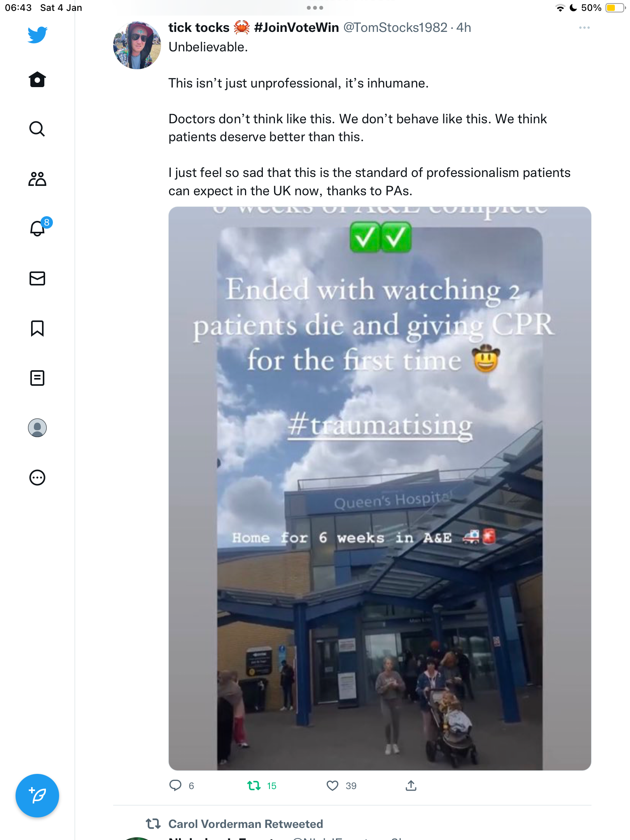Visit the @TomStocks1982 handle link
This screenshot has width=630, height=840.
click(395, 28)
